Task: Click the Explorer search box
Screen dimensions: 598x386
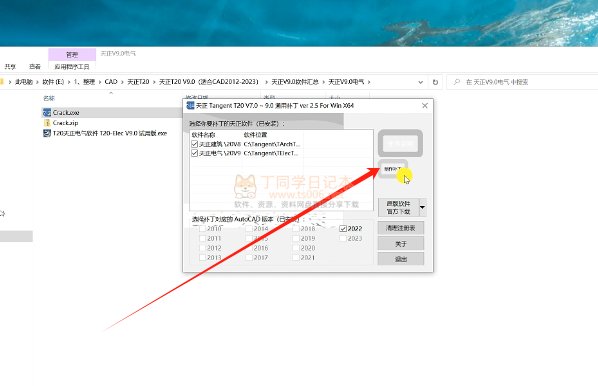Action: click(522, 82)
